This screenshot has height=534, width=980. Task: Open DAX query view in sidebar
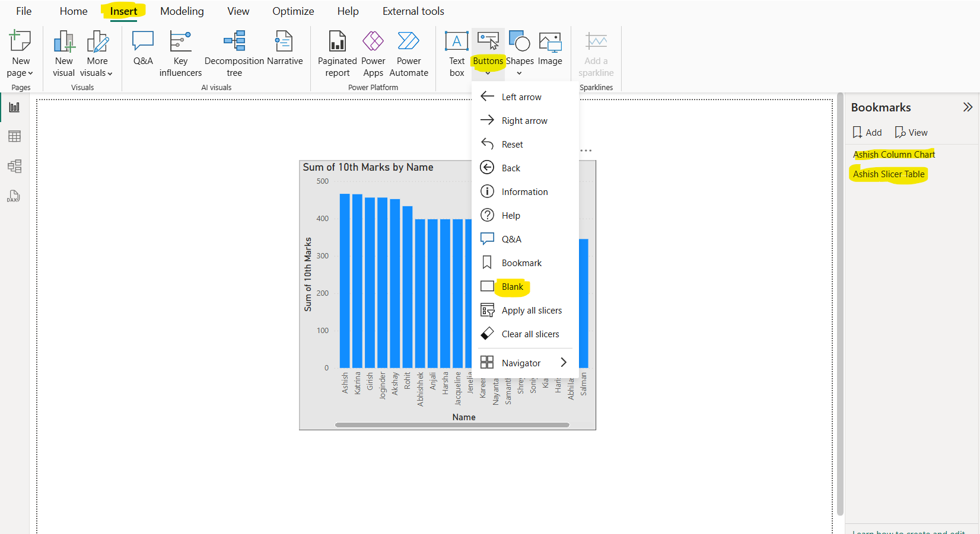point(14,196)
